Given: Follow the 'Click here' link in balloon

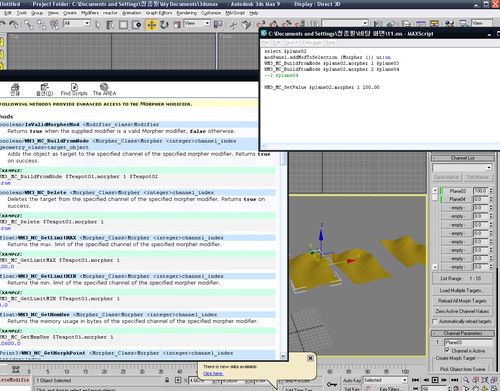Looking at the screenshot, I should pos(213,374).
